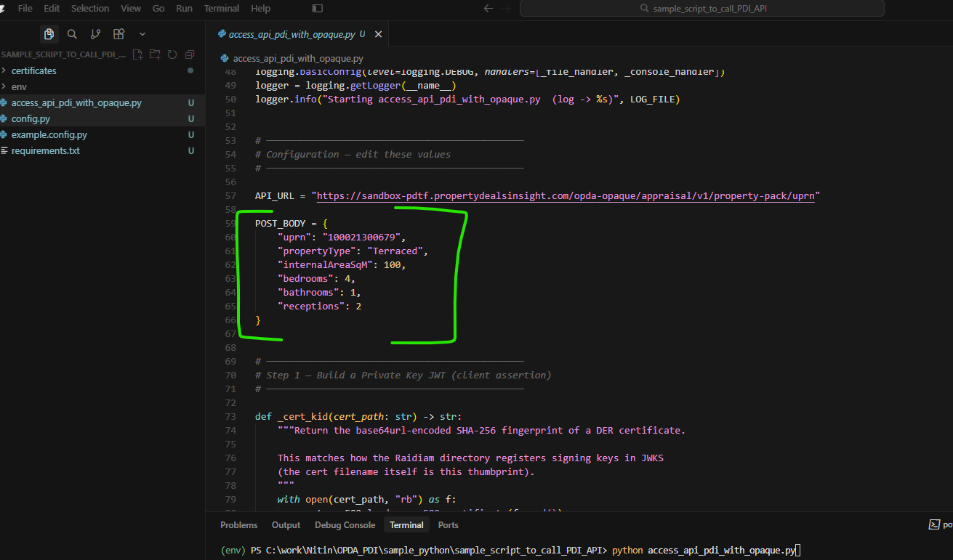This screenshot has width=953, height=560.
Task: Click the terminal command line input
Action: 705,551
